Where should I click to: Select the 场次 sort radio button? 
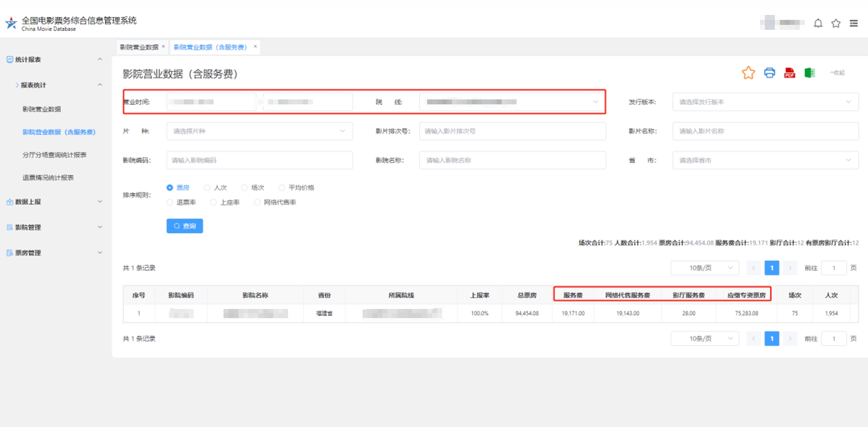[245, 188]
